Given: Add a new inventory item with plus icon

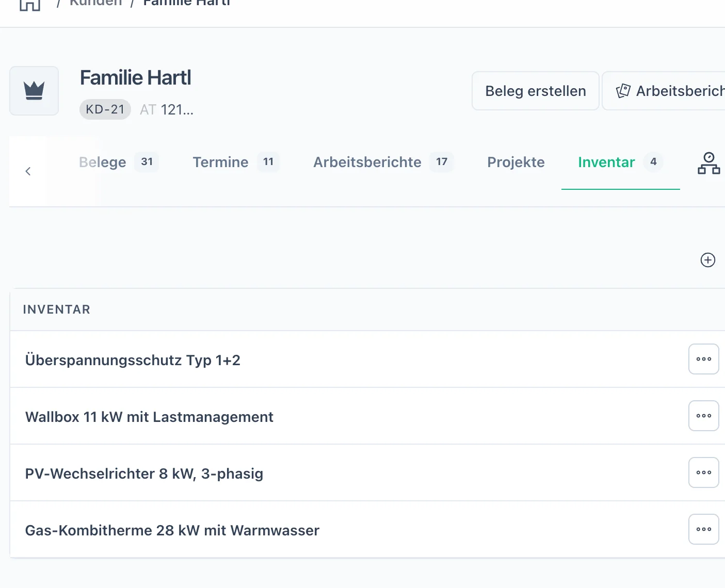Looking at the screenshot, I should (x=708, y=260).
